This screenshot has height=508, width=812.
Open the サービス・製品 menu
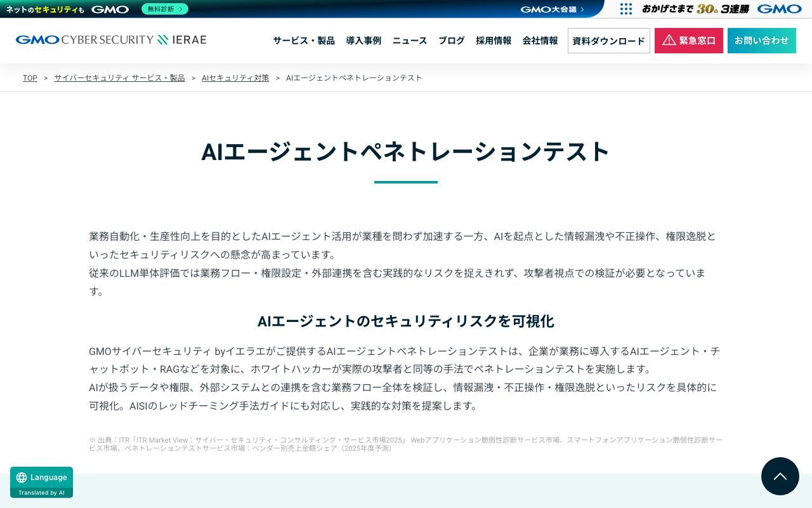point(304,41)
